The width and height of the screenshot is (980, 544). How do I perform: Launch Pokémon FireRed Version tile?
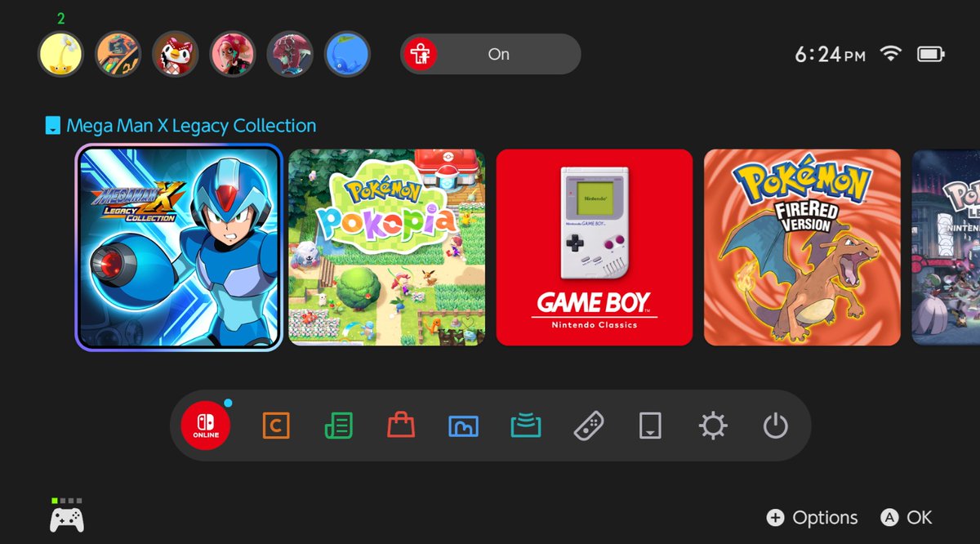(x=802, y=247)
